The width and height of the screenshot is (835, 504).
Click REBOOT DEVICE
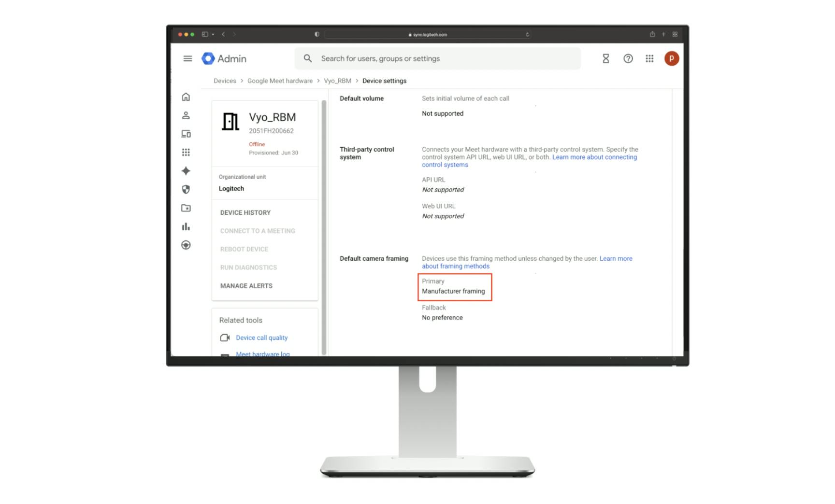click(x=244, y=249)
